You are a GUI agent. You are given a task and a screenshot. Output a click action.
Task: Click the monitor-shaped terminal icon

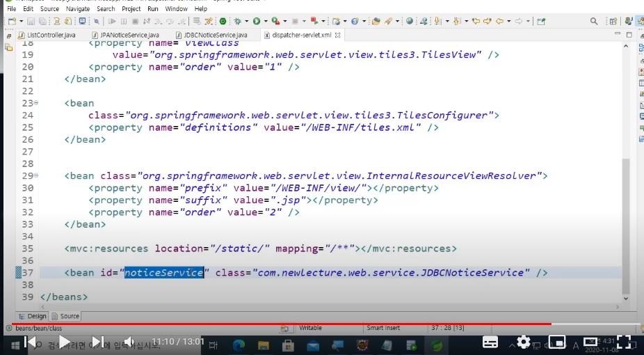coord(82,21)
